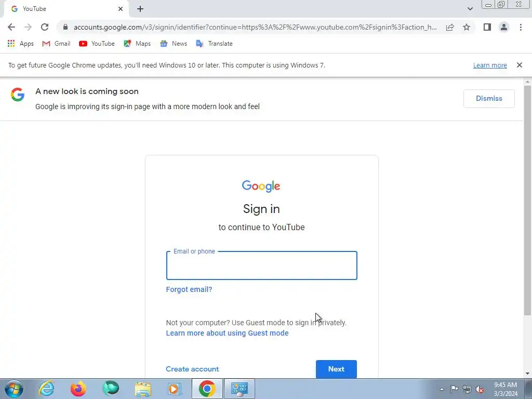Click the Next button
This screenshot has width=532, height=399.
pos(336,369)
